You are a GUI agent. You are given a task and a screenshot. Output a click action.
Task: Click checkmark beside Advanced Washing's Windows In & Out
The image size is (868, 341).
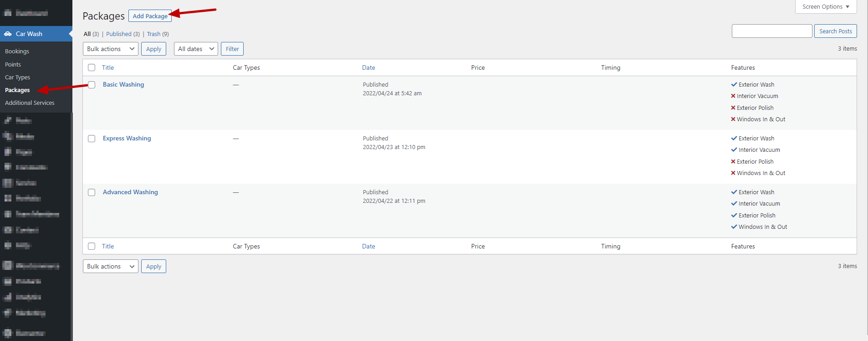click(734, 227)
